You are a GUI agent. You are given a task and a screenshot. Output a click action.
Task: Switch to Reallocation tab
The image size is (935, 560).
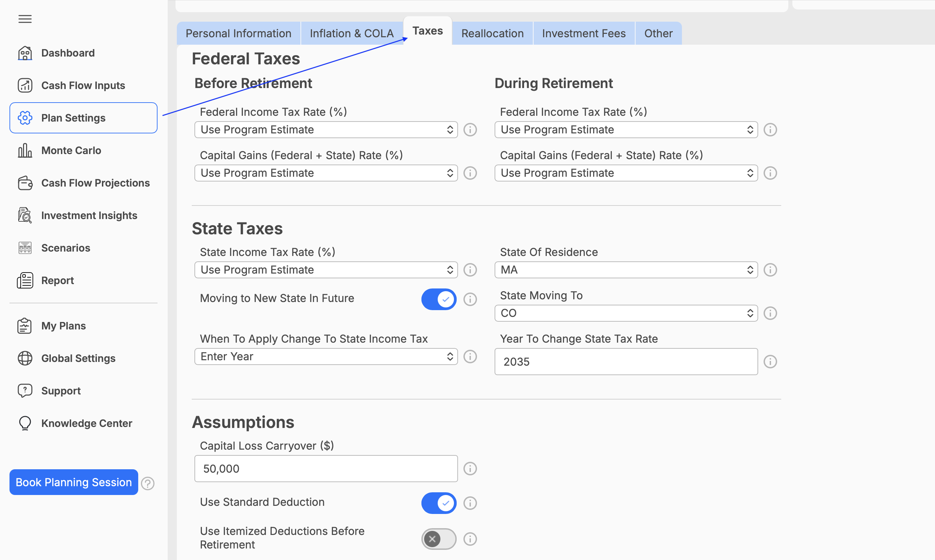pos(493,33)
